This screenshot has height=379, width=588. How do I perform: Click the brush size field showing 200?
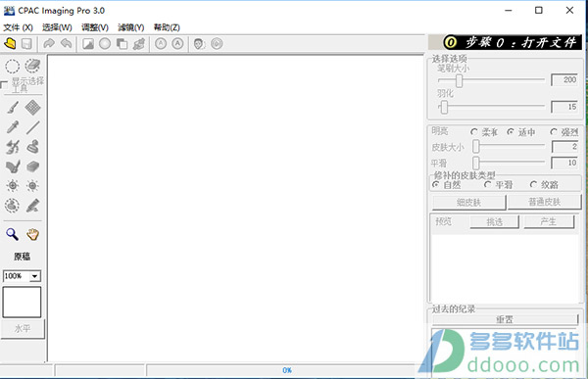click(x=564, y=80)
